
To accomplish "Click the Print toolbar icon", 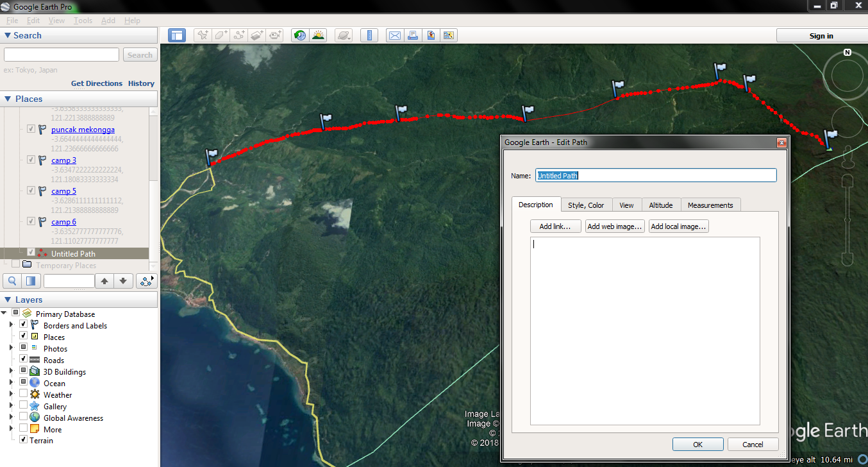I will [413, 35].
